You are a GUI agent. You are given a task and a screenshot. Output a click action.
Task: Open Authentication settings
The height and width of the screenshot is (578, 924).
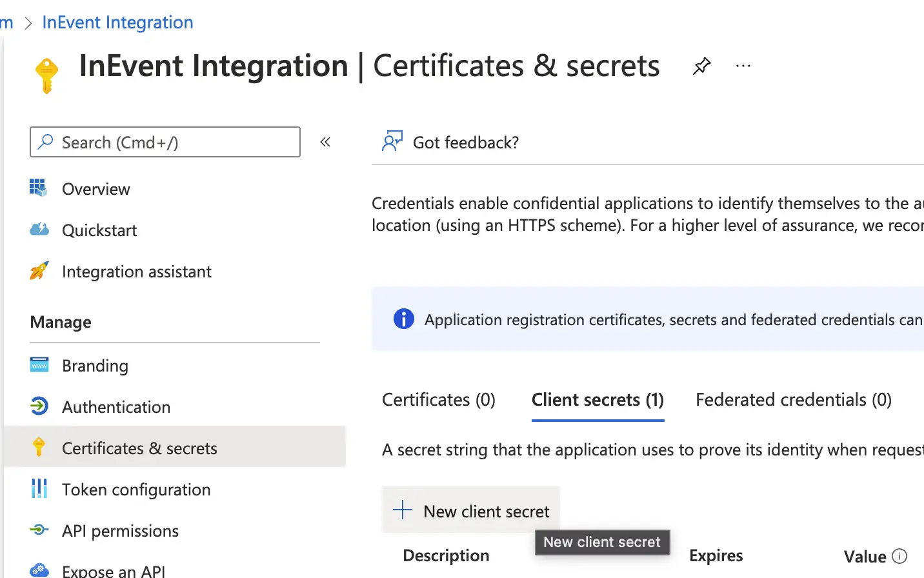(x=116, y=407)
